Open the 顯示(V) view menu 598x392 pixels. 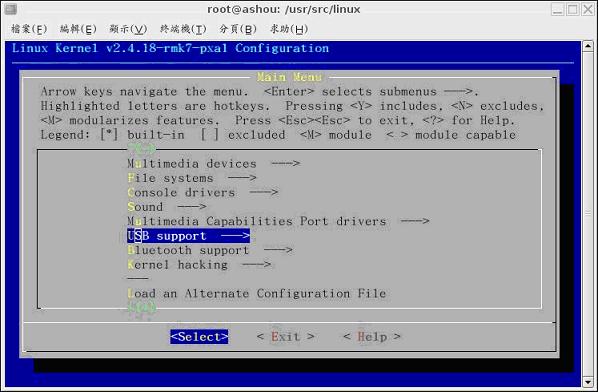(x=128, y=29)
